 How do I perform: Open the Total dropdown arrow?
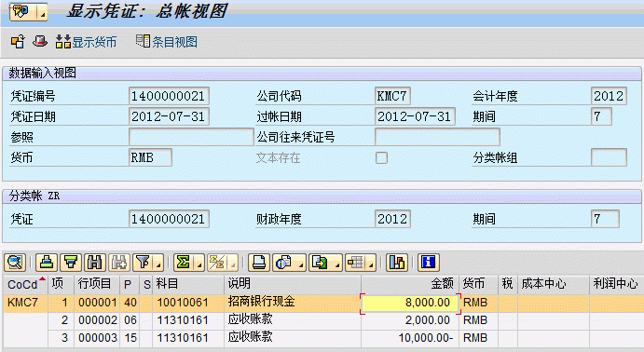[199, 263]
